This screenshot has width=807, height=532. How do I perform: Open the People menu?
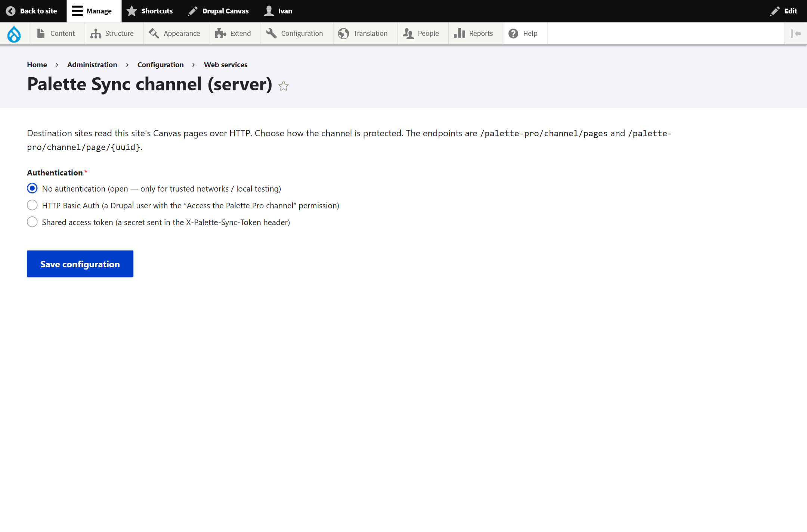click(x=423, y=34)
